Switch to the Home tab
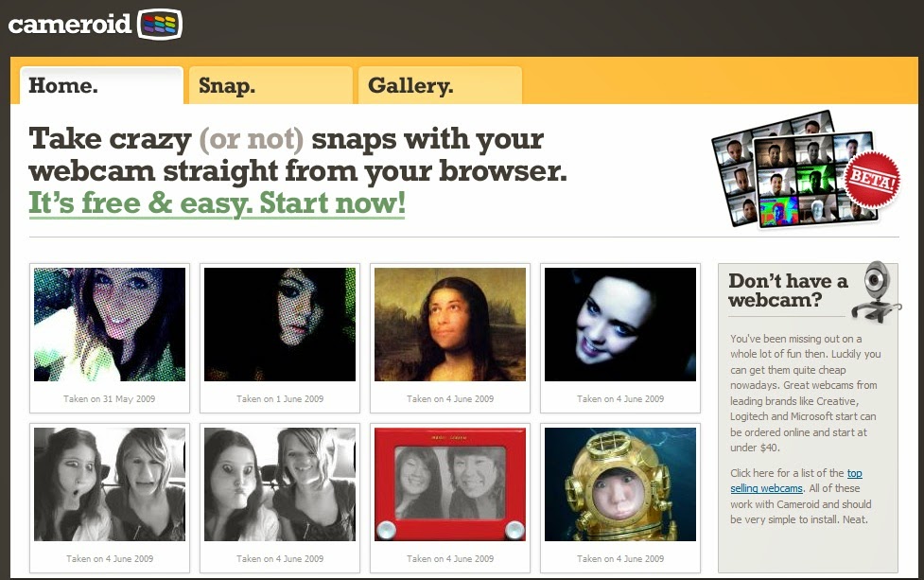 point(101,85)
